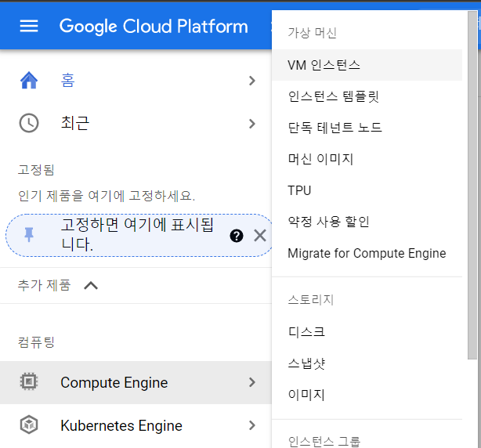Select VM 인스턴스 from the submenu
Image resolution: width=481 pixels, height=448 pixels.
tap(367, 65)
